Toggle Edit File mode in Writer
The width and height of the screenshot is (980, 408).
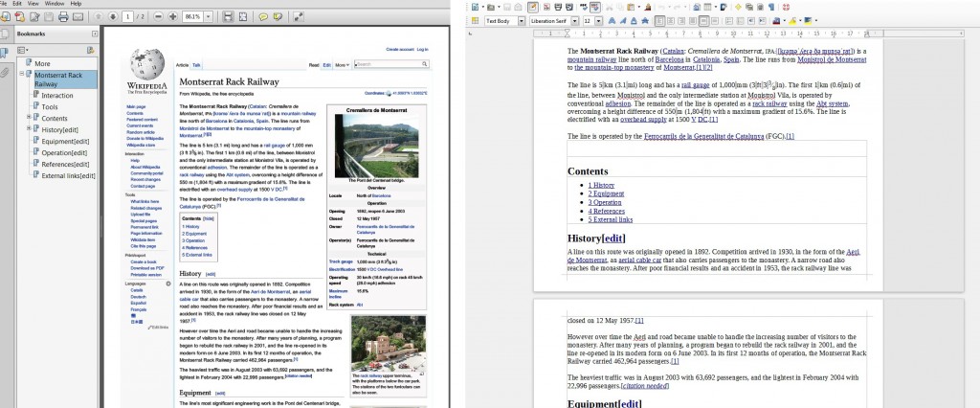click(532, 7)
